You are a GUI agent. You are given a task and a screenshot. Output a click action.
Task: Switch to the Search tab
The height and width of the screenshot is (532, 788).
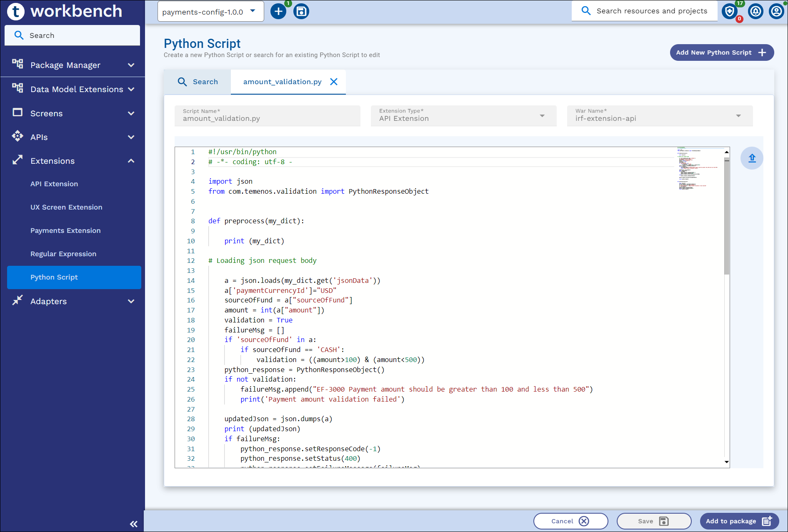pos(198,82)
